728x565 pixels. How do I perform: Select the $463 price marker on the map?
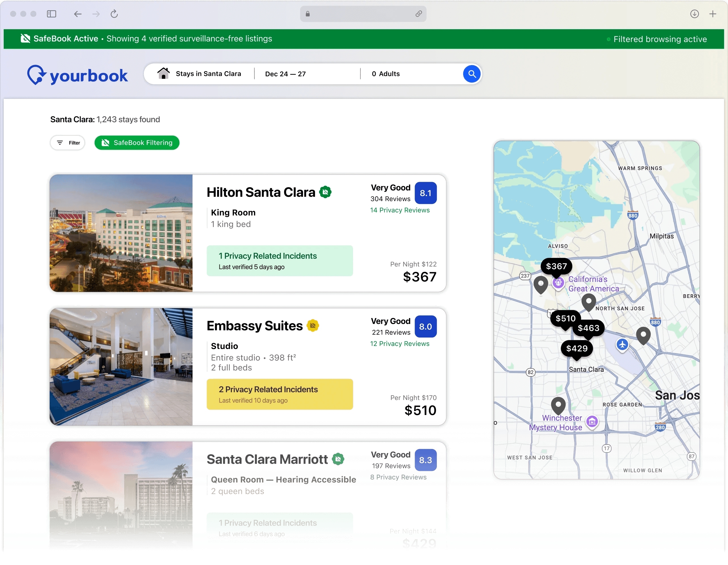pos(588,328)
